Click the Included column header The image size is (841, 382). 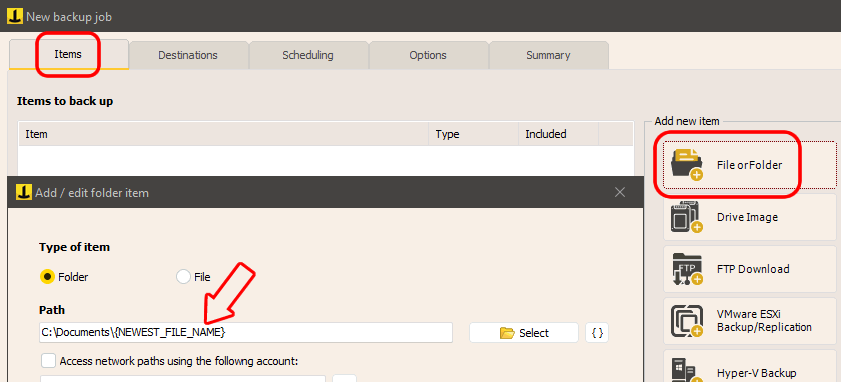[x=558, y=134]
